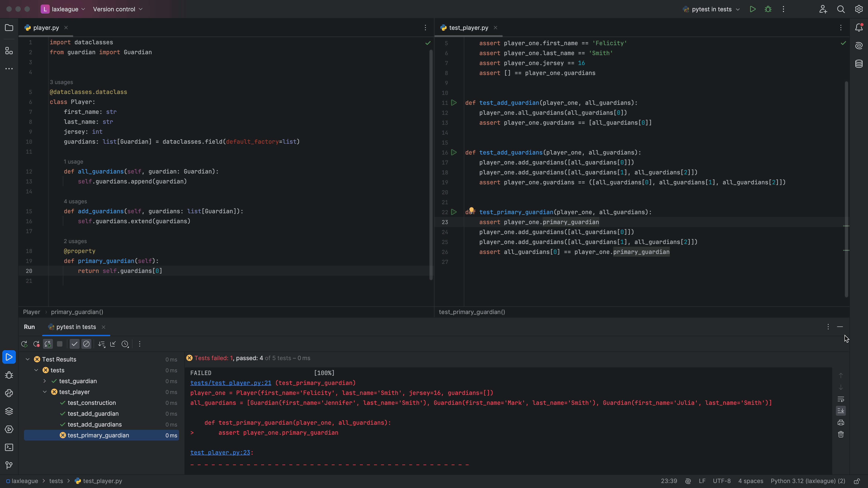Viewport: 868px width, 488px height.
Task: Switch to the player.py editor tab
Action: pyautogui.click(x=46, y=28)
